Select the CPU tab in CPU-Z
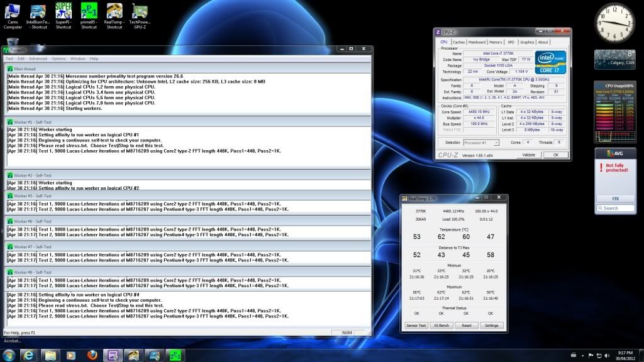The image size is (644, 362). [443, 42]
